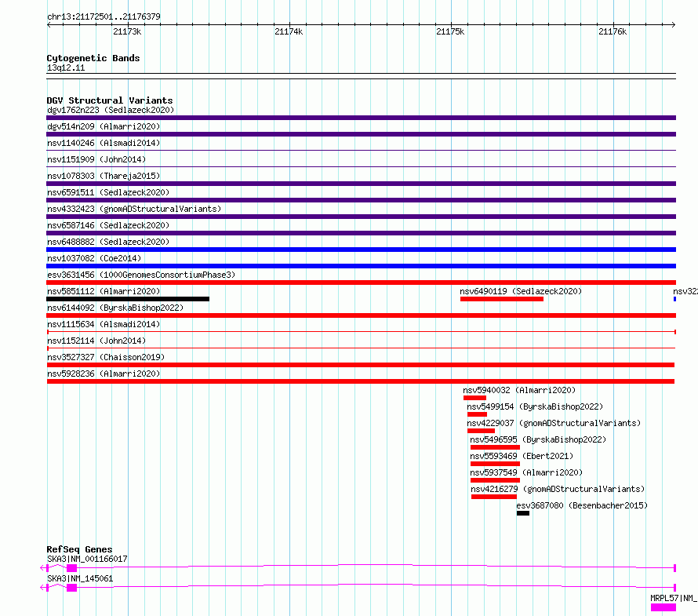Click SKA3 NM_001166017 large exon block
The width and height of the screenshot is (698, 616).
pos(71,568)
